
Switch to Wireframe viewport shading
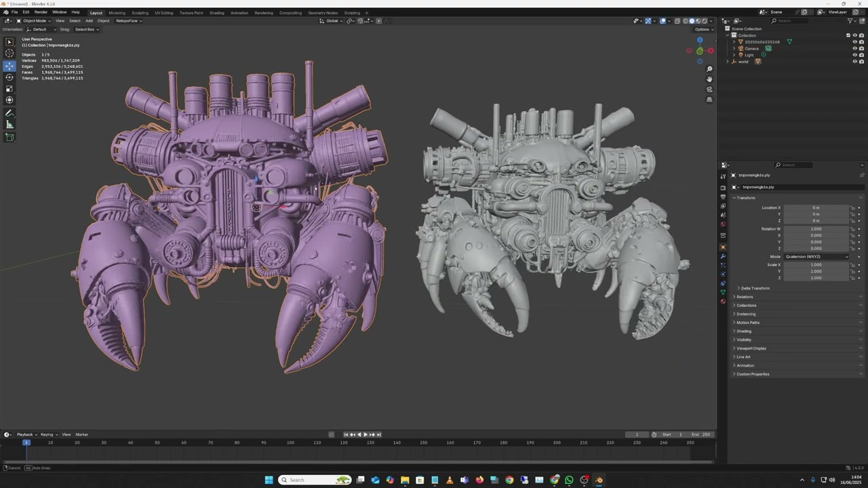coord(685,21)
